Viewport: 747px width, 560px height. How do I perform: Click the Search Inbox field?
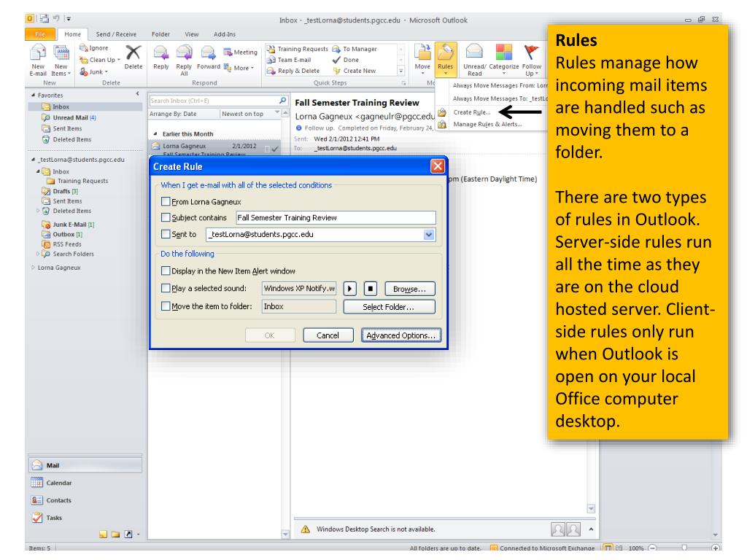pyautogui.click(x=214, y=101)
